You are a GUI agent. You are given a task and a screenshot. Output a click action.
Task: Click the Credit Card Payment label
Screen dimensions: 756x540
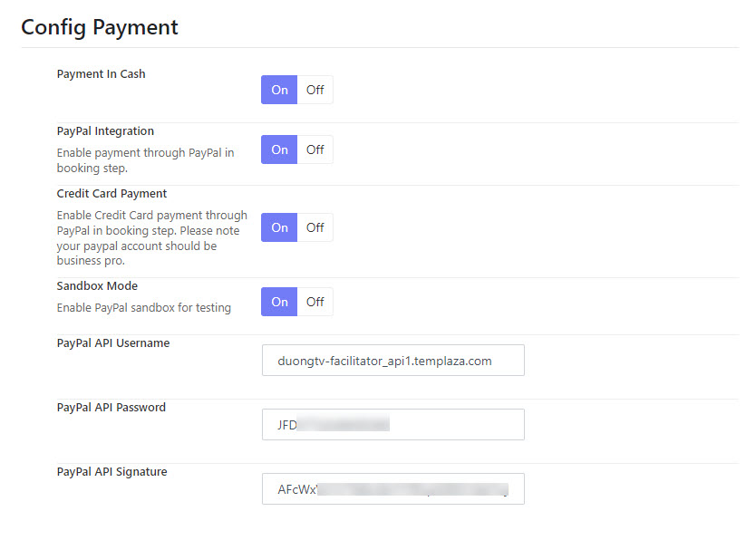(x=111, y=194)
